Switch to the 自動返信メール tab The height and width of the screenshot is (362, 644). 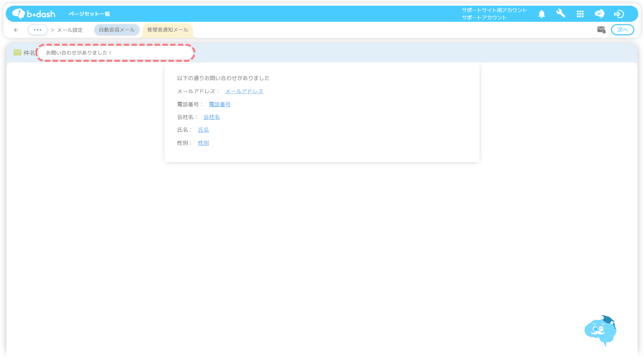117,30
